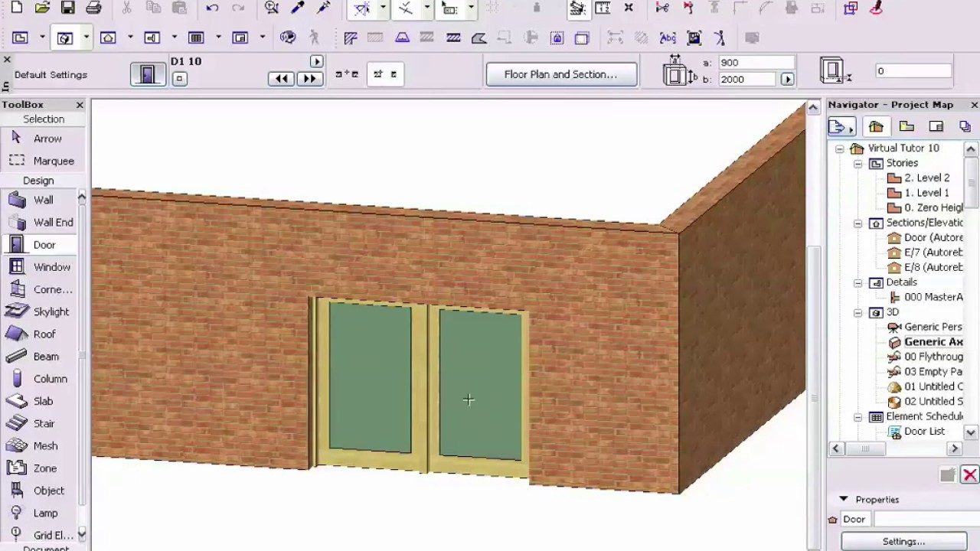Open the Navigator project chooser popup
980x551 pixels.
click(x=841, y=127)
